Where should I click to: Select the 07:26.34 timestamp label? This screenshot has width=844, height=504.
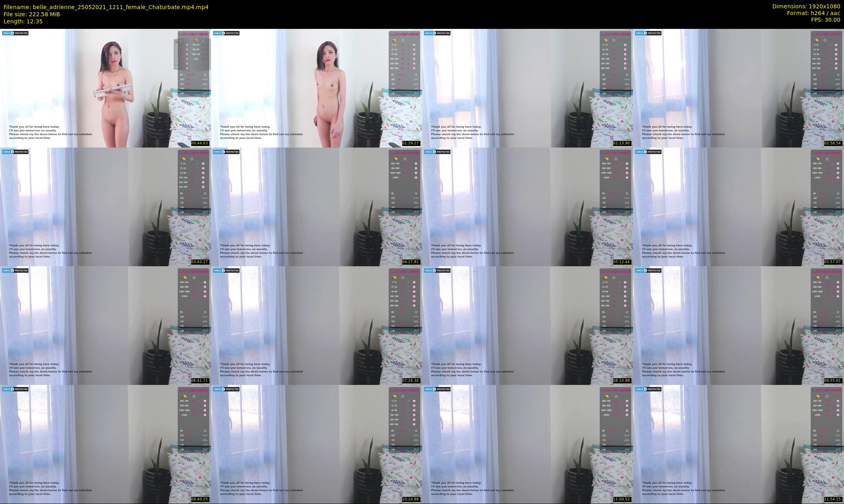point(411,381)
